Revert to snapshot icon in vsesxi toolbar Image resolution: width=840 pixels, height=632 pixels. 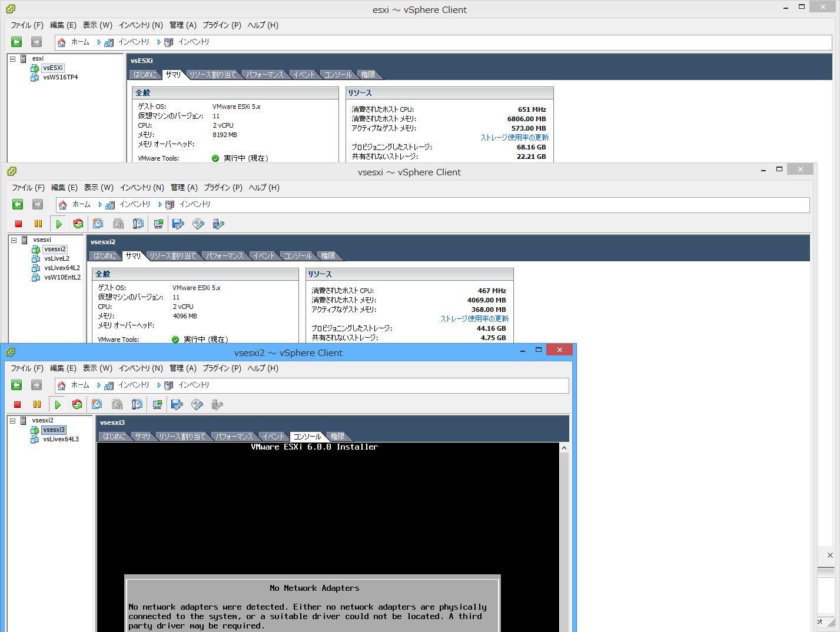coord(118,224)
